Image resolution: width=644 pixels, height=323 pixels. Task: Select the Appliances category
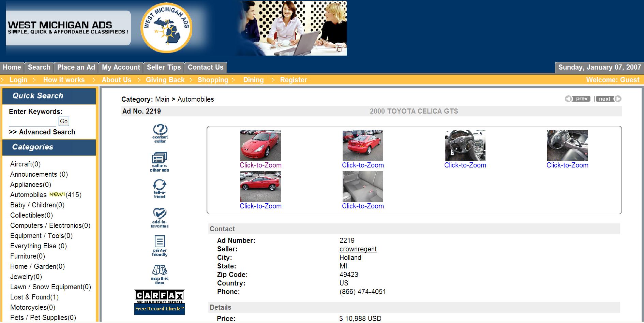point(31,185)
